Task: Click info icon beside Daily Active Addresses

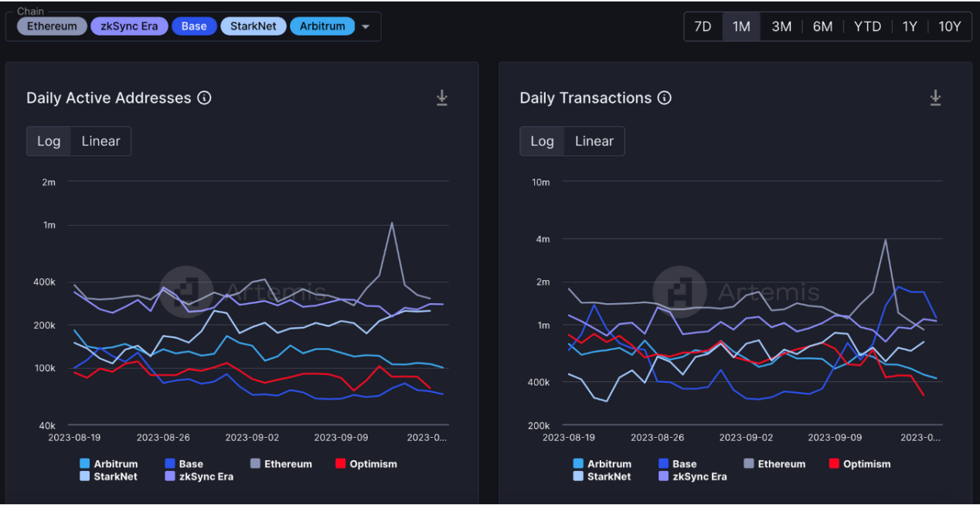Action: pyautogui.click(x=204, y=98)
